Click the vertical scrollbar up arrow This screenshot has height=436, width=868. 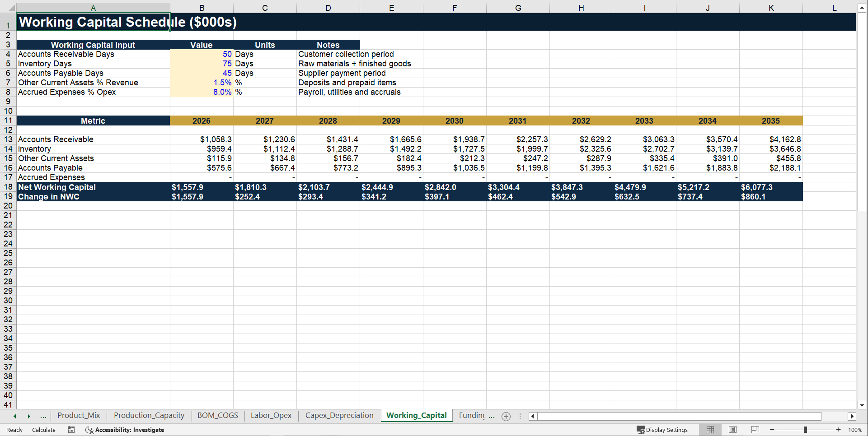862,8
